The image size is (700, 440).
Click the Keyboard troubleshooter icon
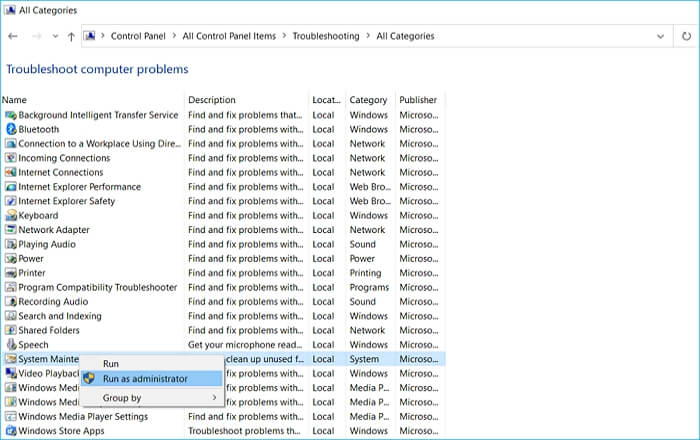pyautogui.click(x=11, y=215)
